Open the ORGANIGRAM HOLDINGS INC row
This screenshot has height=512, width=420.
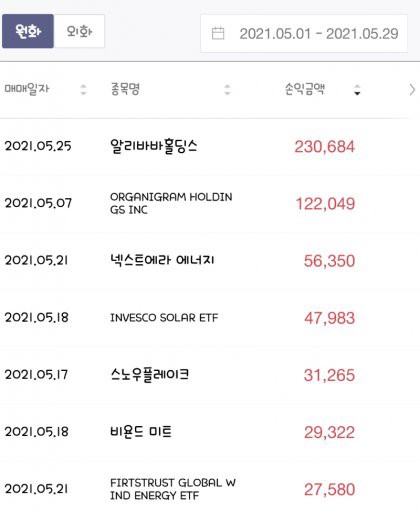tap(210, 203)
